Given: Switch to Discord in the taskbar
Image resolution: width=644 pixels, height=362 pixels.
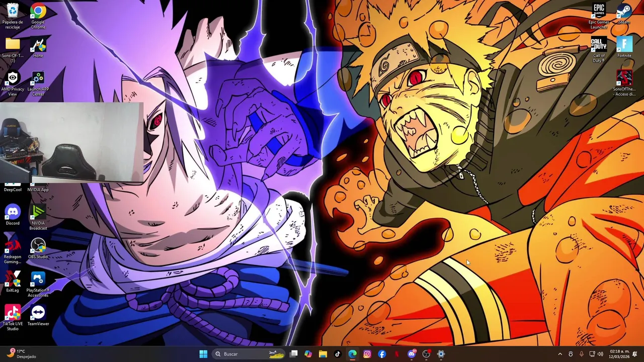Looking at the screenshot, I should point(412,354).
